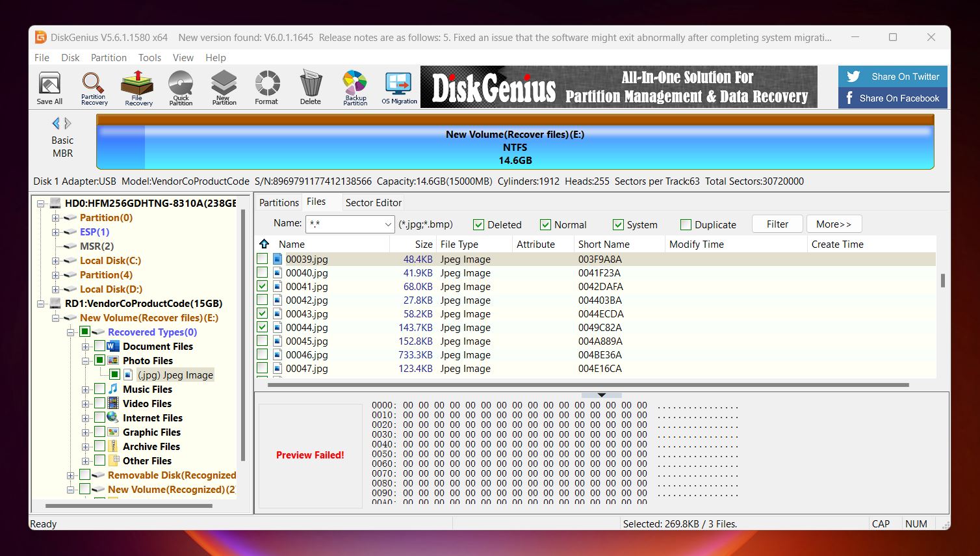Click the Archive Files zip icon
Viewport: 980px width, 556px height.
point(113,446)
